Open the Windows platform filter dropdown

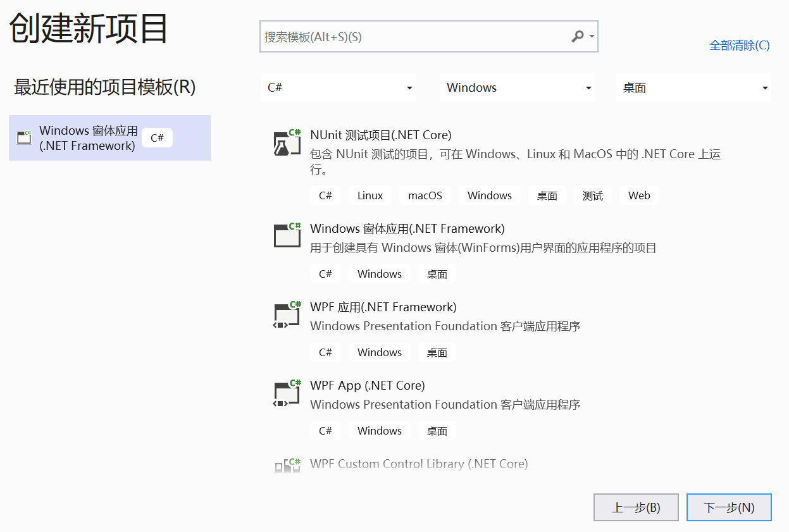[x=517, y=87]
